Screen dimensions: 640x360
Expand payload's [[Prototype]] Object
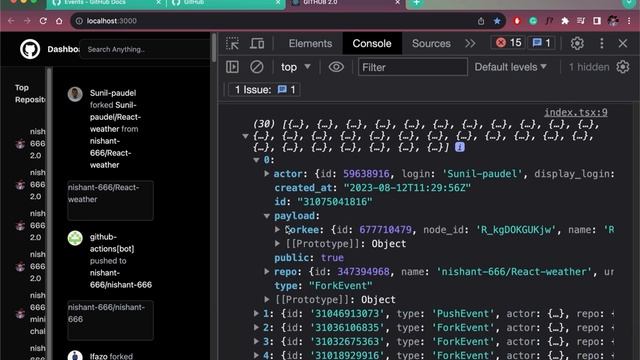click(x=278, y=244)
